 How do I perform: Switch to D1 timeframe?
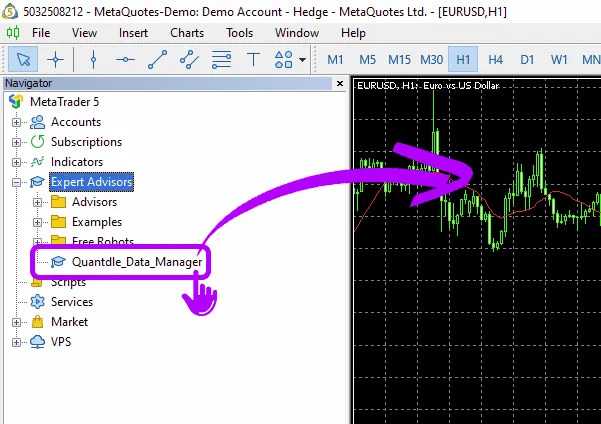527,59
